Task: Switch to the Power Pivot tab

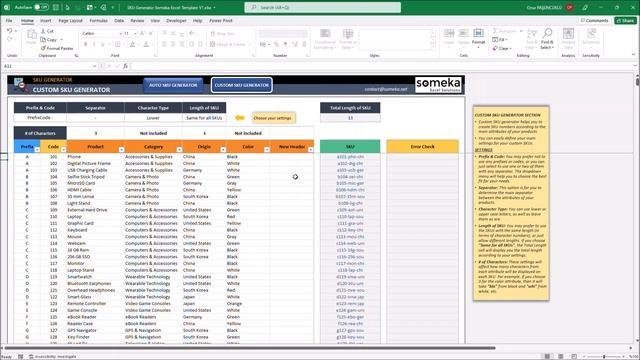Action: (x=221, y=20)
